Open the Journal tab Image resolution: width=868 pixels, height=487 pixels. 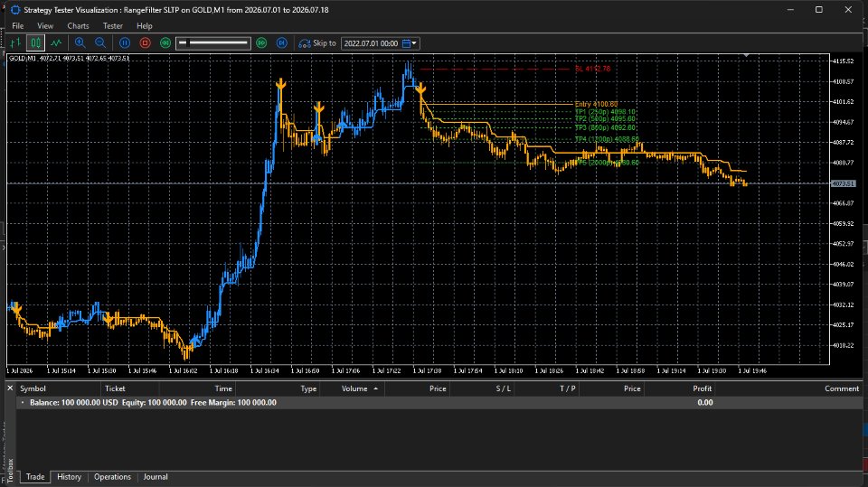tap(156, 477)
